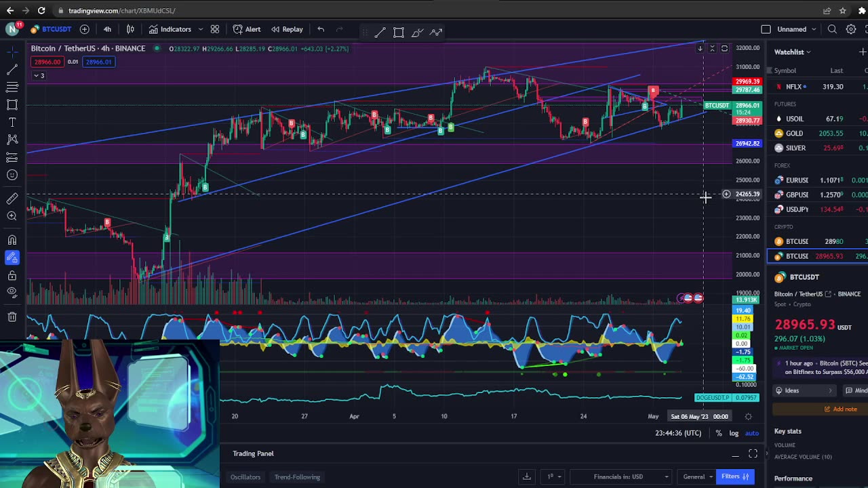Toggle auto price scale
This screenshot has width=868, height=488.
pos(751,433)
